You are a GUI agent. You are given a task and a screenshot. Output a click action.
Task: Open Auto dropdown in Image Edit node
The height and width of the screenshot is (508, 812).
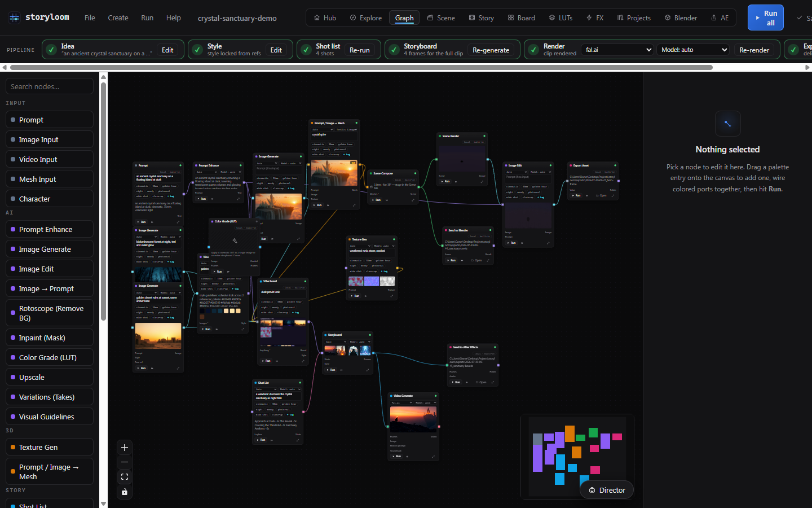point(516,172)
